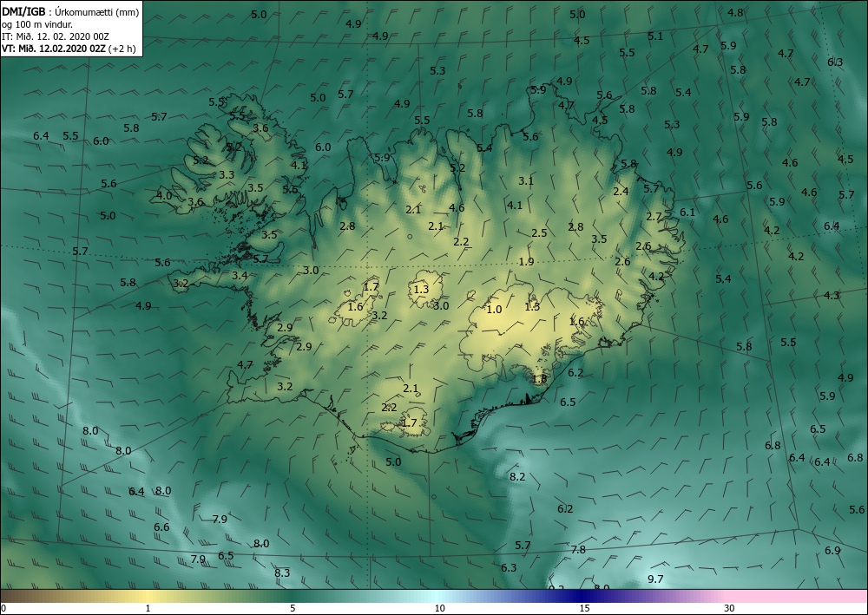Click the color scale label 5
868x615 pixels.
[x=293, y=609]
